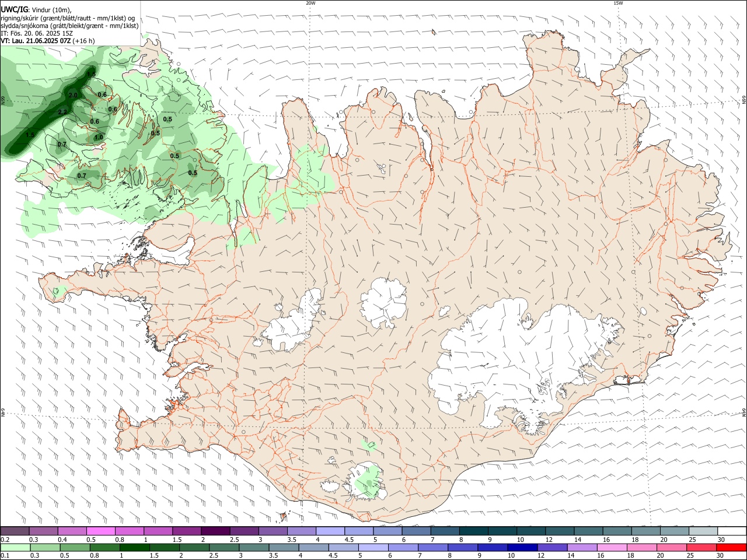Screen dimensions: 747x560
Task: Select the 'slydda/snjókoma' legend description line
Action: pos(69,26)
